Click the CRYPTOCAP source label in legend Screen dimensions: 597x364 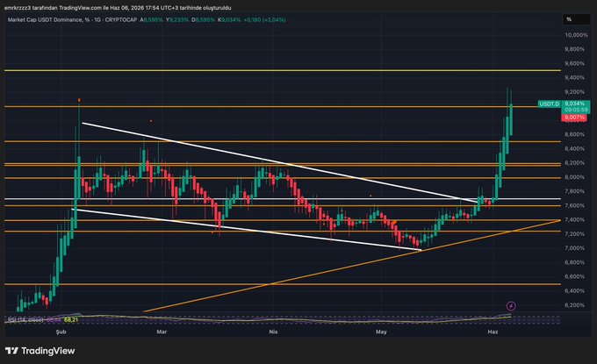click(x=121, y=19)
